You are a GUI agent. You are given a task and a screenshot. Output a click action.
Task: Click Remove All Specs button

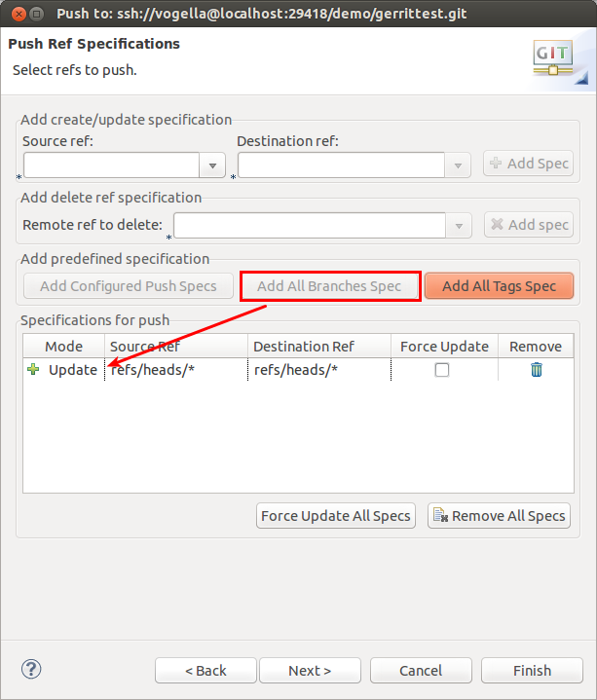(x=500, y=516)
